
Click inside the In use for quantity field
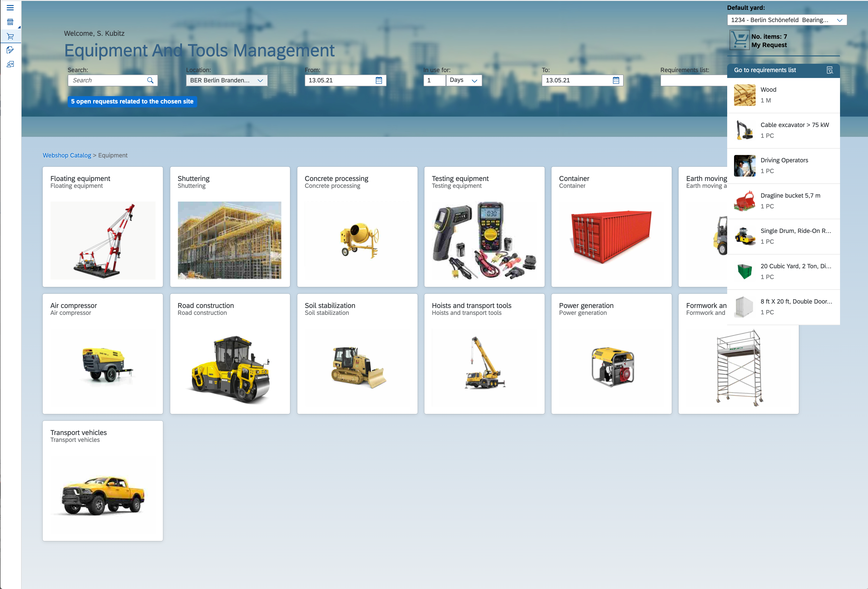434,80
